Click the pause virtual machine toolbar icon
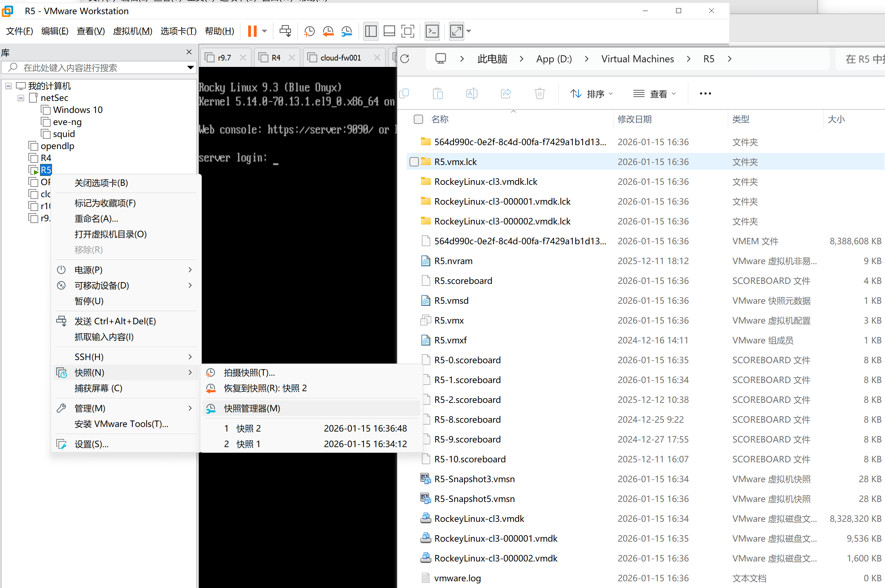885x588 pixels. 252,31
